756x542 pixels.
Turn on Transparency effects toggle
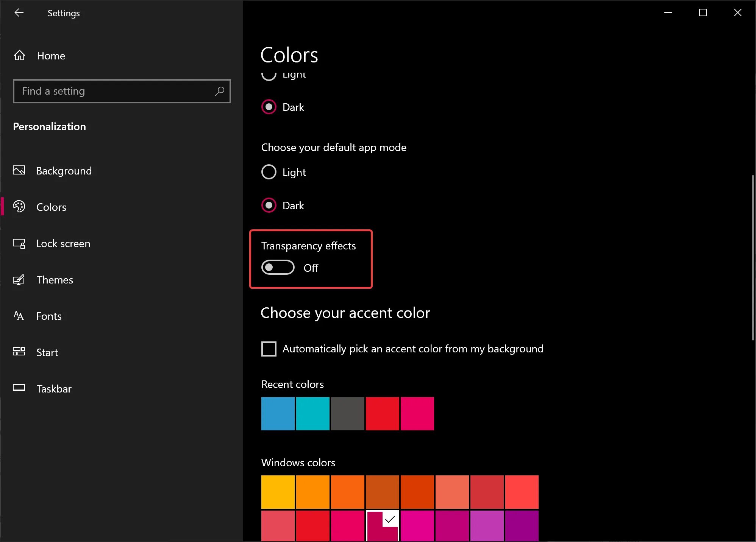coord(278,268)
